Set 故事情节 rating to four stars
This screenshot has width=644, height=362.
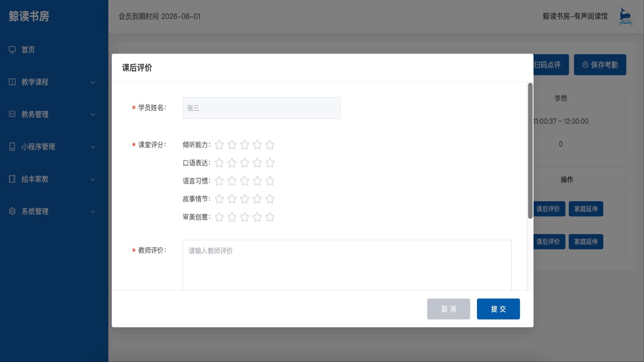click(x=257, y=199)
